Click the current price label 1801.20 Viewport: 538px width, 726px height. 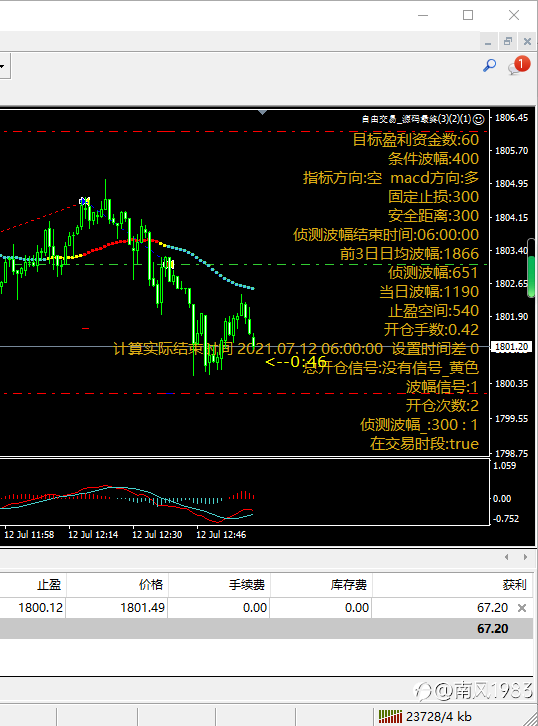tap(512, 347)
